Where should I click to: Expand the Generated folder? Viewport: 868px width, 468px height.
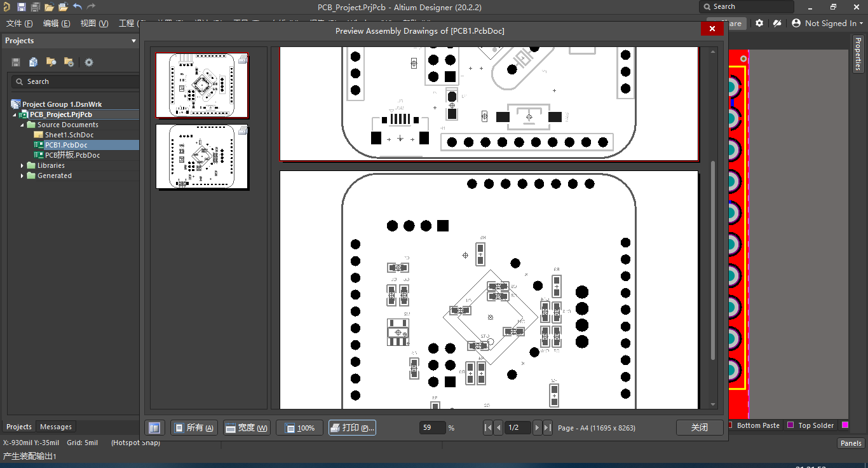pyautogui.click(x=22, y=176)
